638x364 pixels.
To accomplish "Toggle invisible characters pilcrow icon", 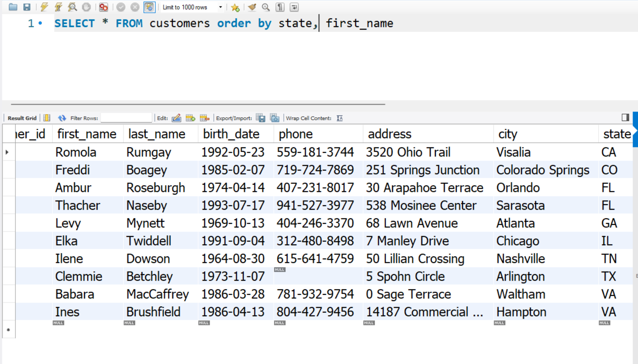I will pos(280,7).
